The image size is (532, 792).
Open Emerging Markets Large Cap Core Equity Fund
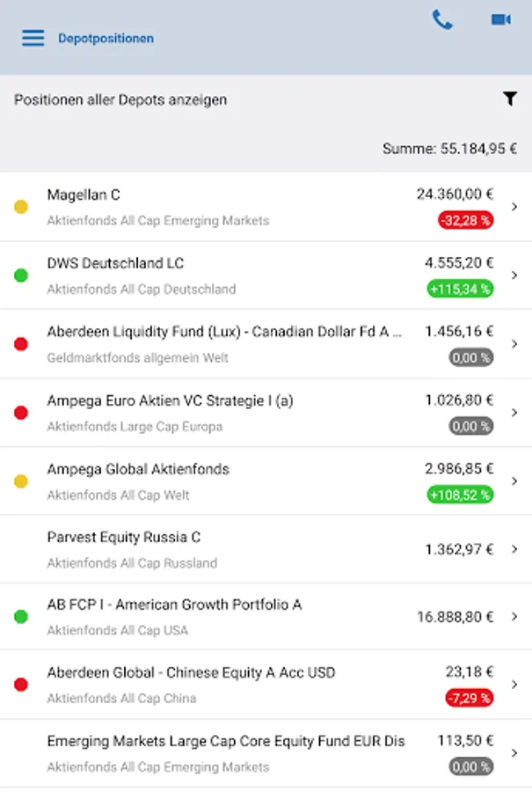(226, 741)
